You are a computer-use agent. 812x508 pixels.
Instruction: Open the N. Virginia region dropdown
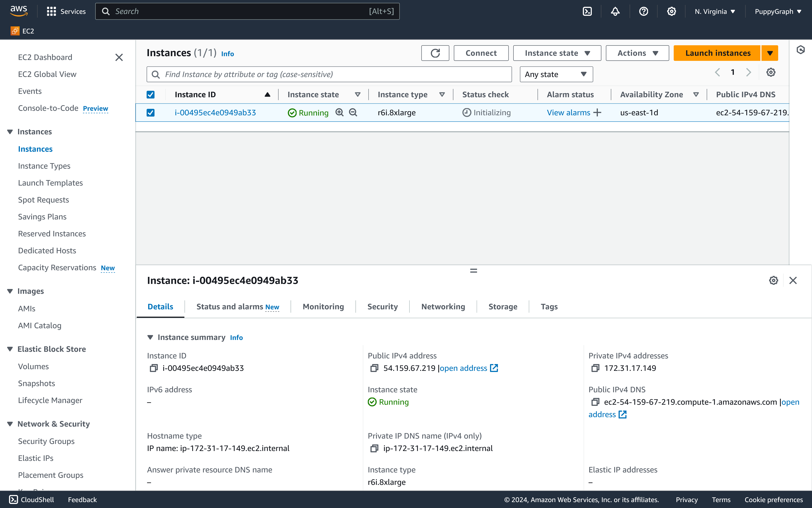[x=715, y=11]
